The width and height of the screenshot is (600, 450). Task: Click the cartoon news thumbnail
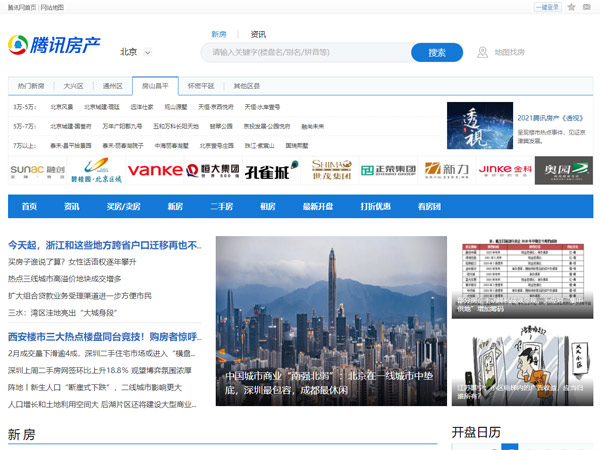[522, 365]
